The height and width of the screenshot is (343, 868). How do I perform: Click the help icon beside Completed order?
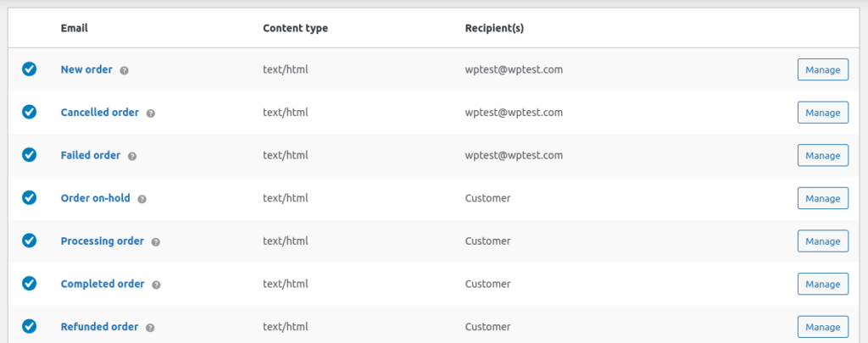pos(157,285)
